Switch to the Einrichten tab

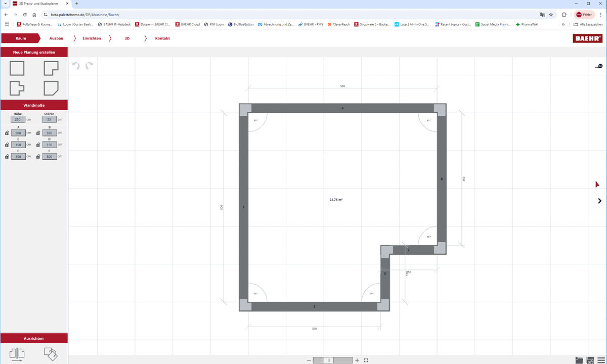pos(93,38)
